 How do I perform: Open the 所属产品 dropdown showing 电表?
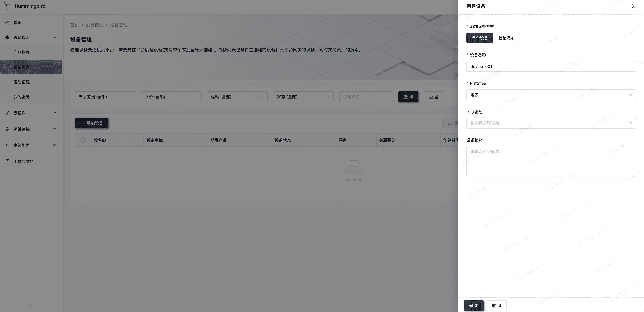(551, 95)
